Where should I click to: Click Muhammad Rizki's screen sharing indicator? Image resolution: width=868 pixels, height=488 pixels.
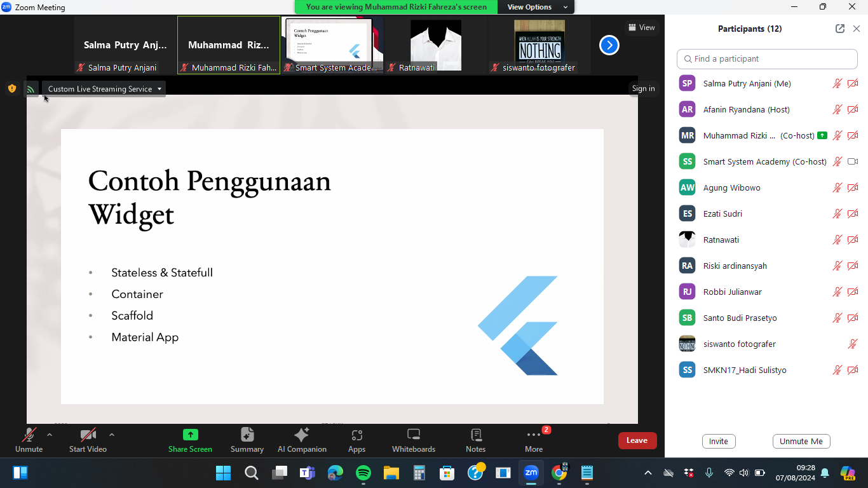click(822, 135)
